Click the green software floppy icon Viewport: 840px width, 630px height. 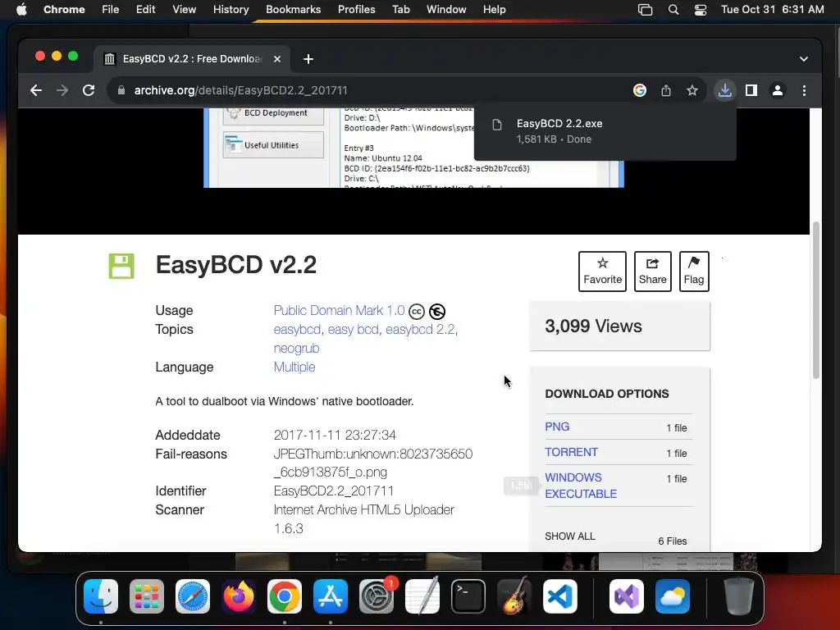121,266
